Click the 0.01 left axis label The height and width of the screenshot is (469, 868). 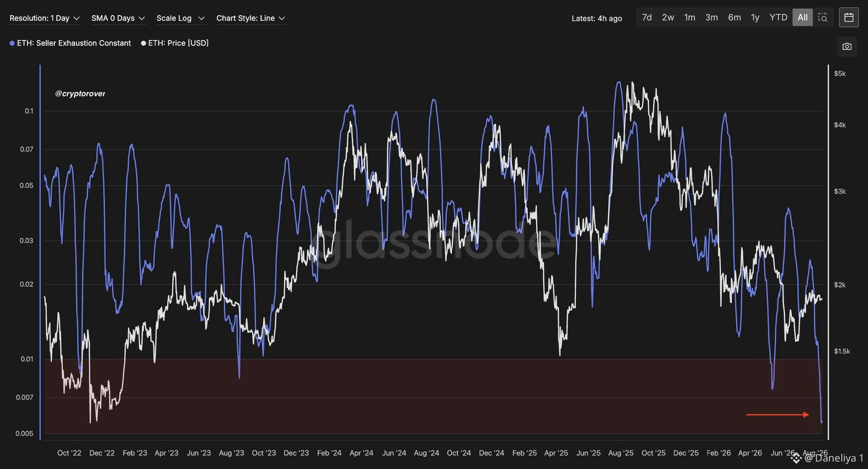coord(27,359)
